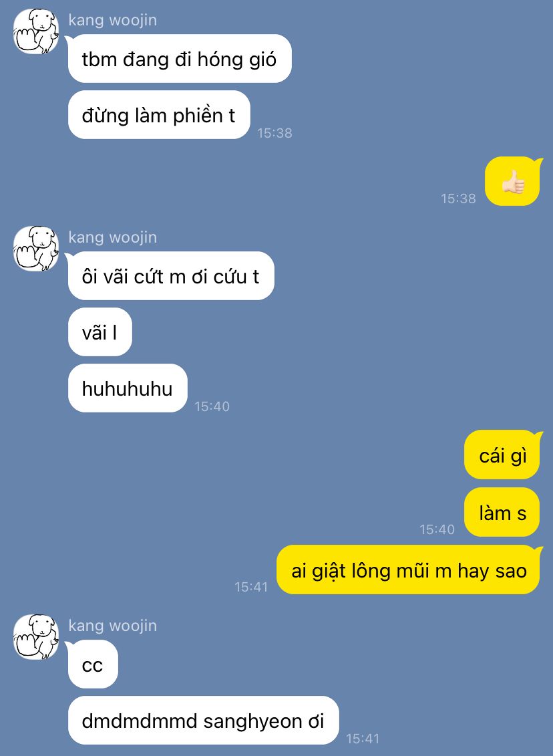Open the kang woojin avatar above 'ôi vãi cứt'

coord(36,248)
